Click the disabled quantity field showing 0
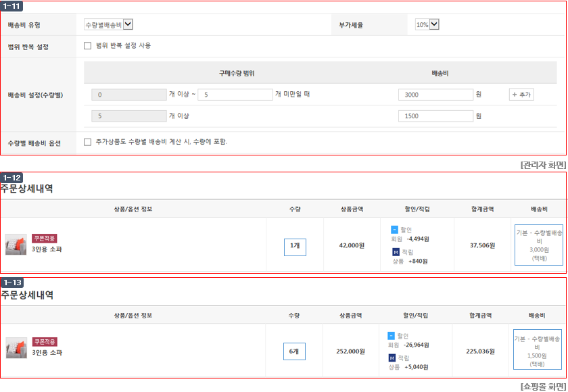This screenshot has height=392, width=568. click(129, 95)
